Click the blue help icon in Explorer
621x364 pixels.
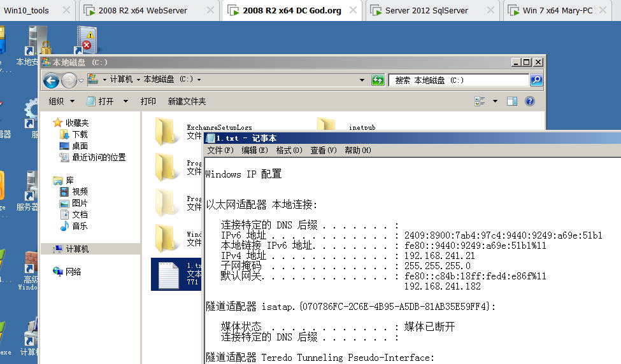coord(530,101)
